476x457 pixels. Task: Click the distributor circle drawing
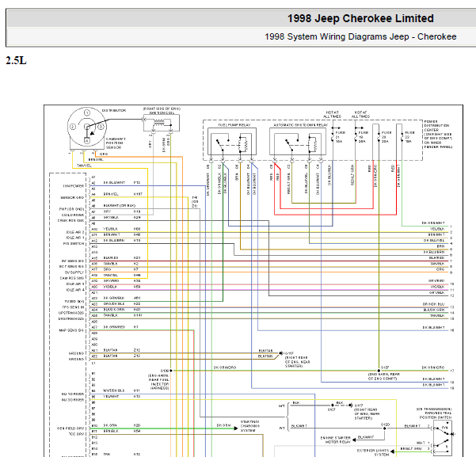87,127
